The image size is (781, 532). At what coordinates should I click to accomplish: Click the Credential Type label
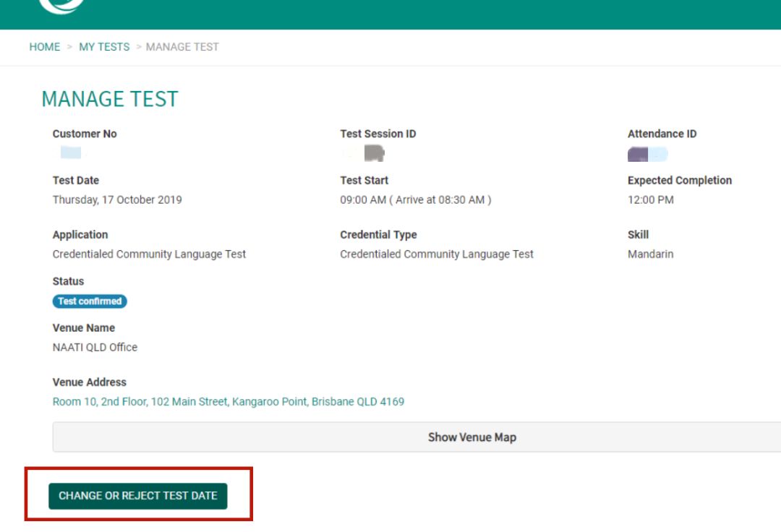(378, 234)
